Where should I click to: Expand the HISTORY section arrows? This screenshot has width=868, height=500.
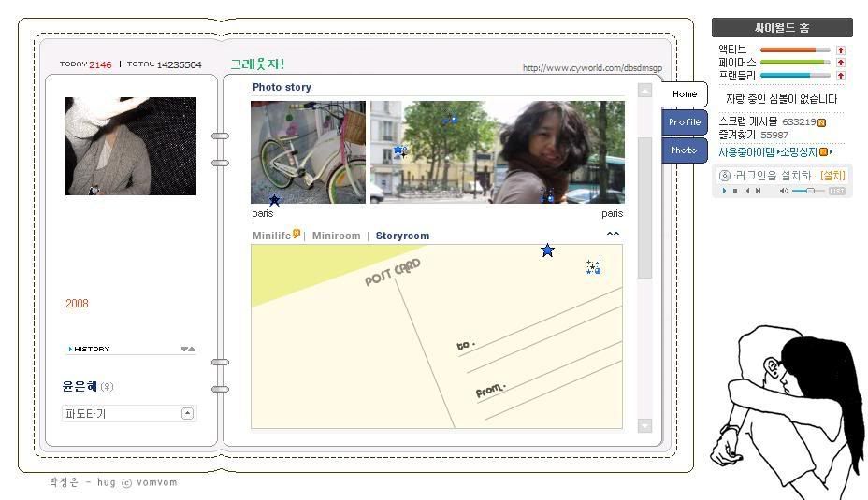pyautogui.click(x=188, y=350)
